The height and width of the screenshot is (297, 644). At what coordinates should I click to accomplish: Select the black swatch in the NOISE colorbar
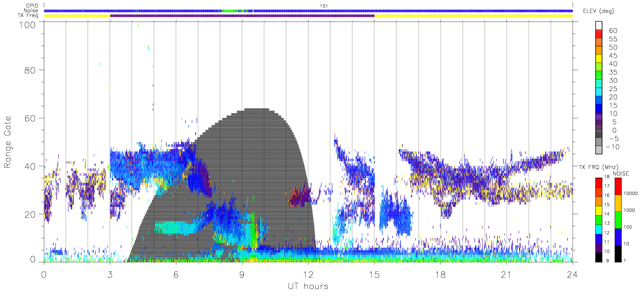(x=618, y=254)
